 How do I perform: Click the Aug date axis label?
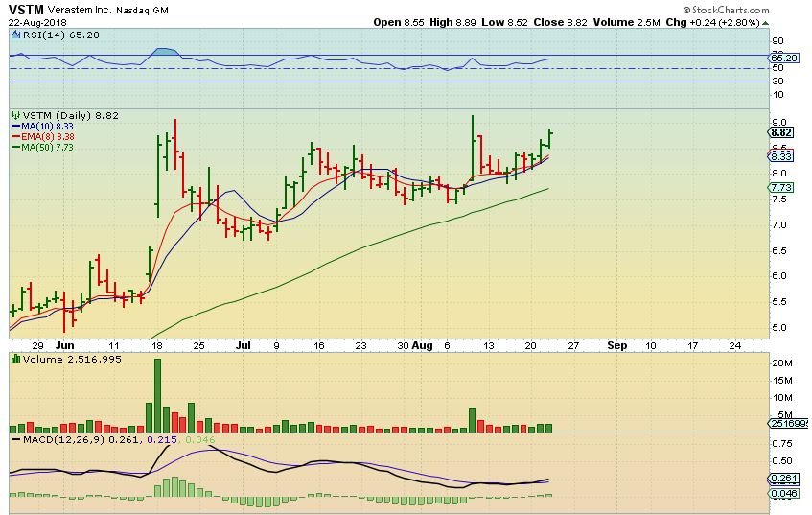[x=423, y=345]
